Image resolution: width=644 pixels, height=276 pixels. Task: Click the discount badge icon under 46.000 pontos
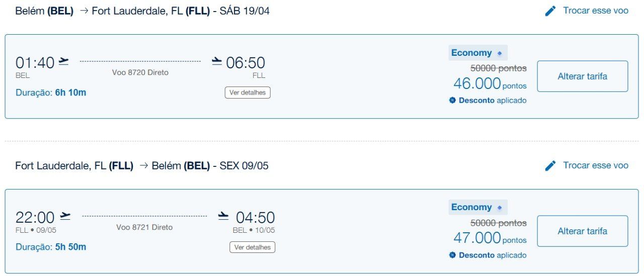pyautogui.click(x=452, y=101)
